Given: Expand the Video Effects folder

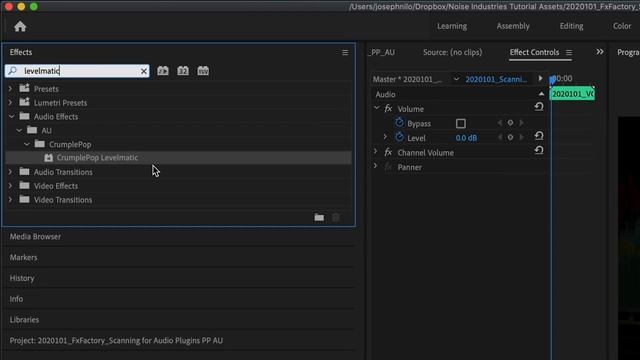Looking at the screenshot, I should point(11,186).
